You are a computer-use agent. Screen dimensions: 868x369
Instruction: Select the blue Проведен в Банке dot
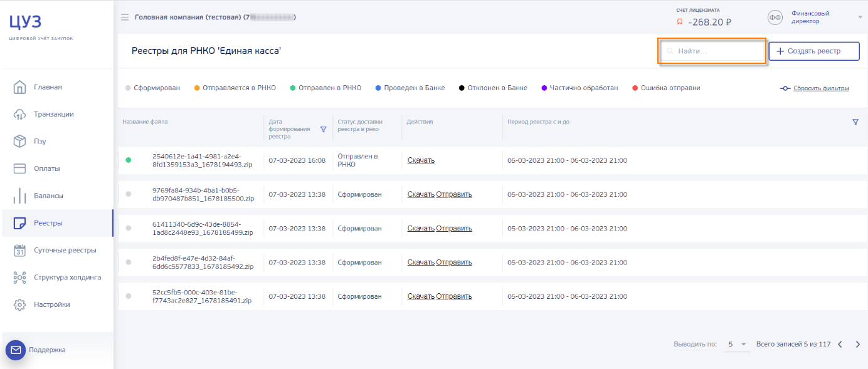point(378,88)
